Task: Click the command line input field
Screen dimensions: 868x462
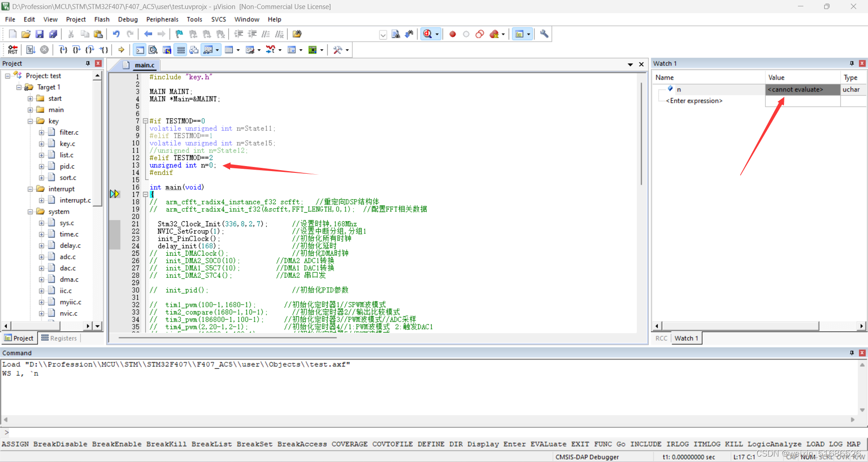Action: 434,432
